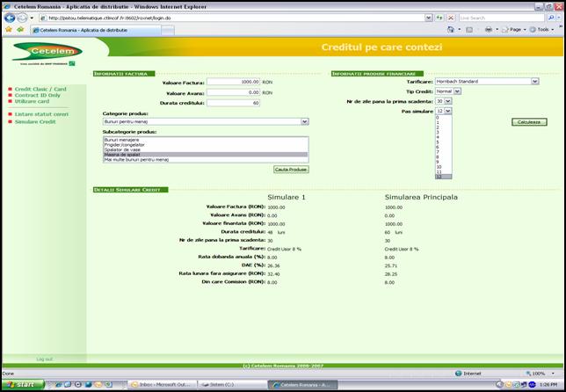Open the Page menu in IE toolbar
This screenshot has width=566, height=392.
point(515,29)
